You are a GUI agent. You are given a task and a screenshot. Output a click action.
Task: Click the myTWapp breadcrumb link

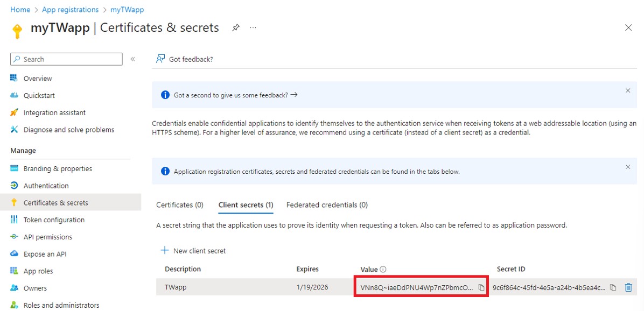[127, 10]
